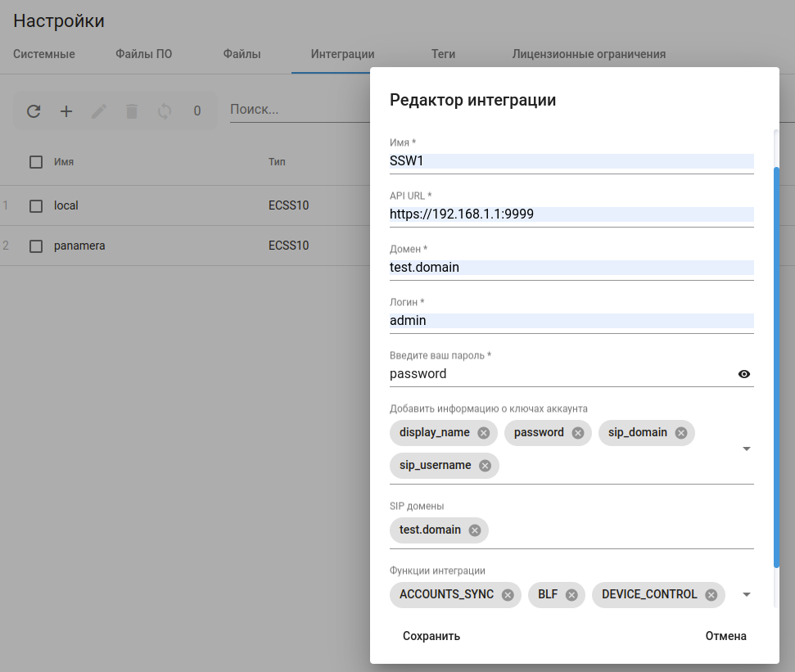Toggle password visibility eye icon
Viewport: 795px width, 672px height.
pyautogui.click(x=744, y=374)
